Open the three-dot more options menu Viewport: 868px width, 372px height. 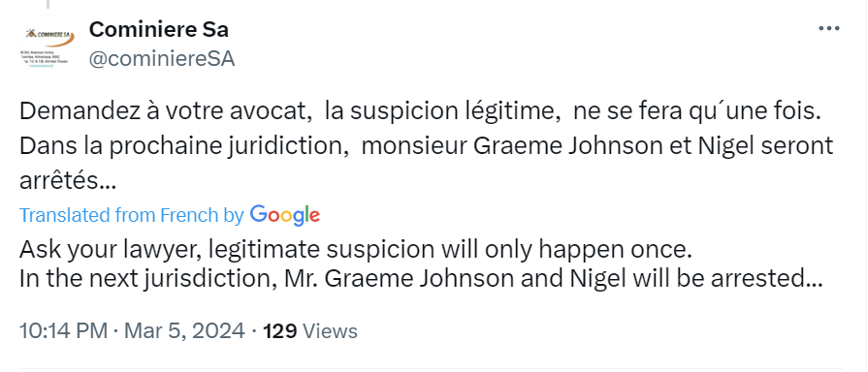tap(829, 29)
